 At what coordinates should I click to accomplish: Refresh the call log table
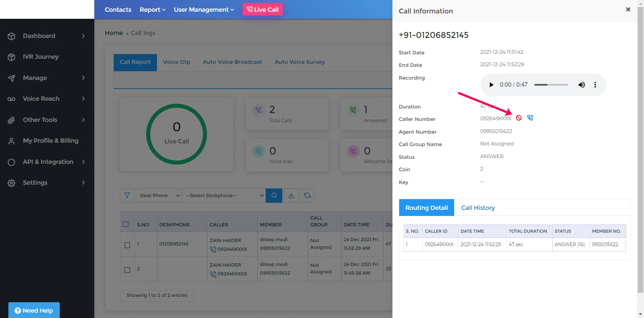pos(307,195)
